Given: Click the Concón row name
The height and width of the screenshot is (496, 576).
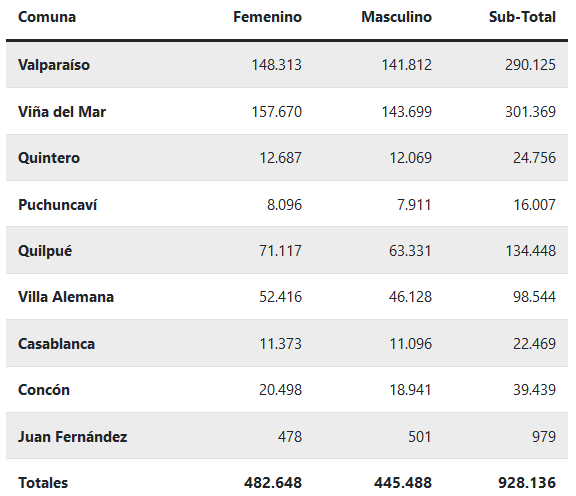Looking at the screenshot, I should [x=44, y=390].
